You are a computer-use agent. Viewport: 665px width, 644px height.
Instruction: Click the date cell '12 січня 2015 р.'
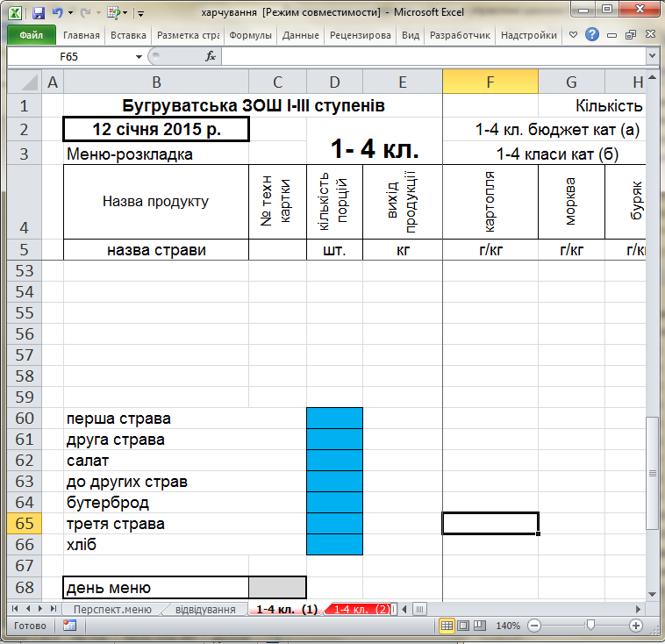(156, 129)
